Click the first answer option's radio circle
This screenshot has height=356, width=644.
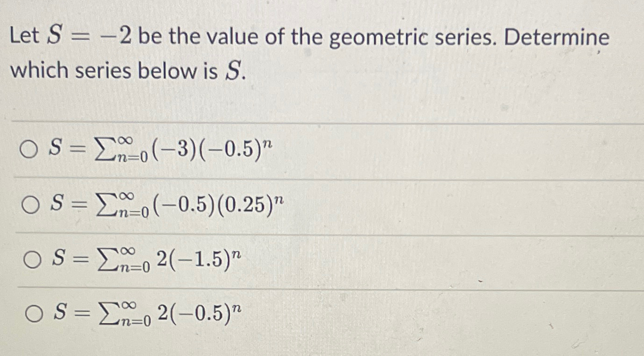(x=30, y=149)
